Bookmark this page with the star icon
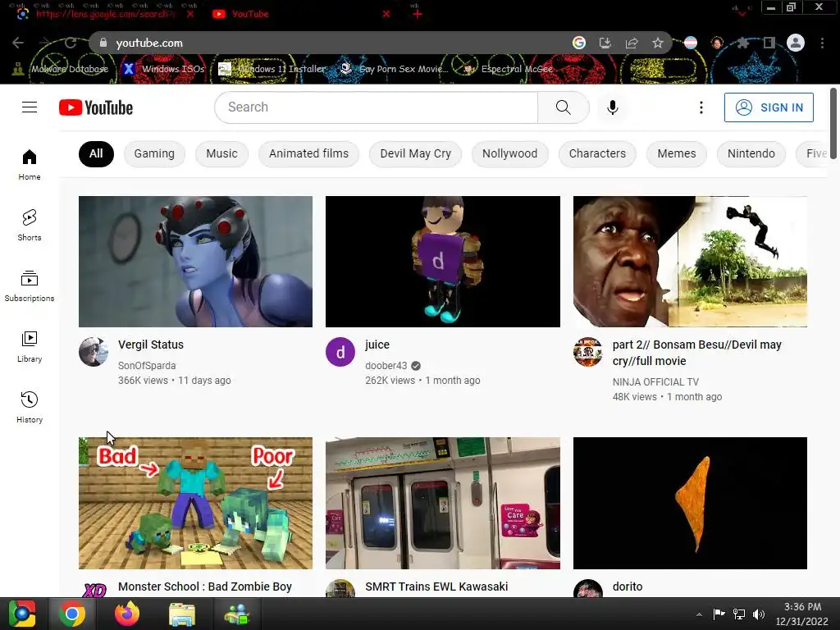 point(658,43)
